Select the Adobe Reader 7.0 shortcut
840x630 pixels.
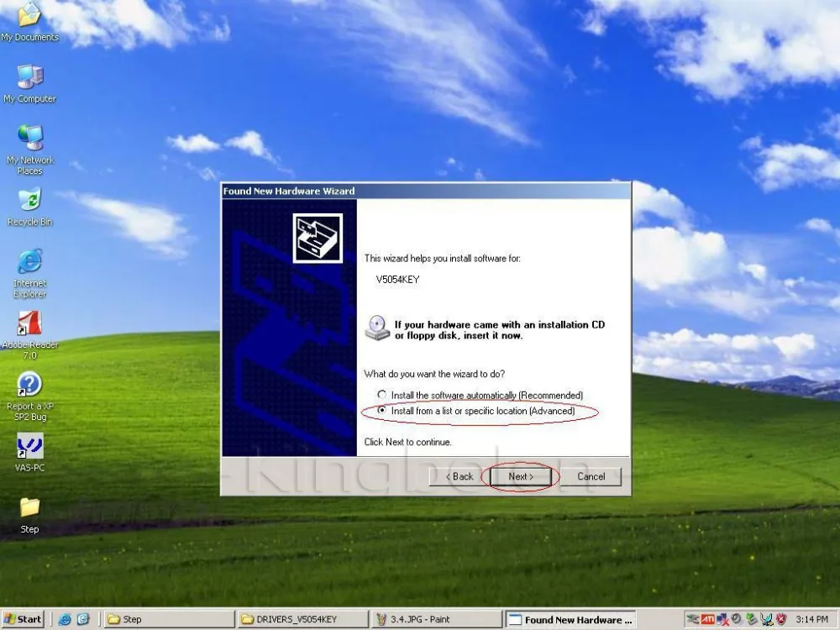(x=29, y=335)
